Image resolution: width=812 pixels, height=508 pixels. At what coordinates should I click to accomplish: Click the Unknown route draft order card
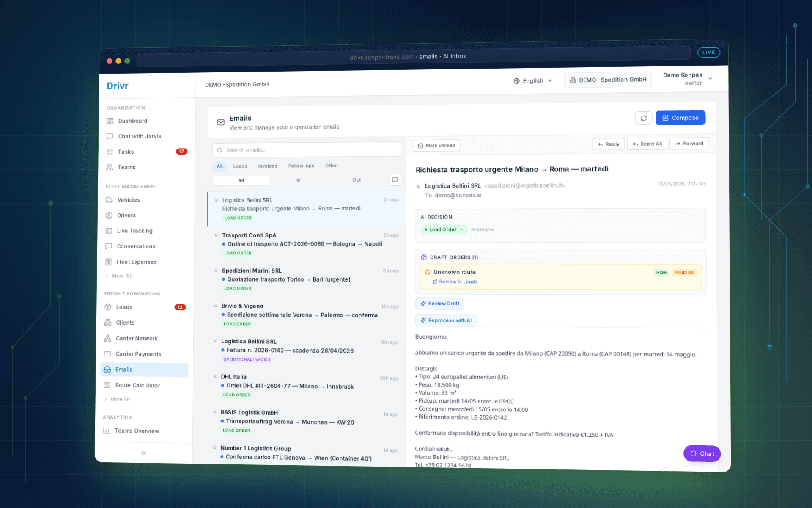point(561,277)
